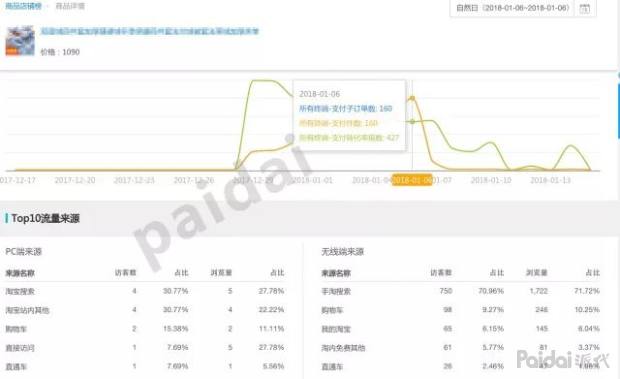Click the 手淘搜索 row in wireless sources
This screenshot has width=620, height=379.
(x=460, y=291)
